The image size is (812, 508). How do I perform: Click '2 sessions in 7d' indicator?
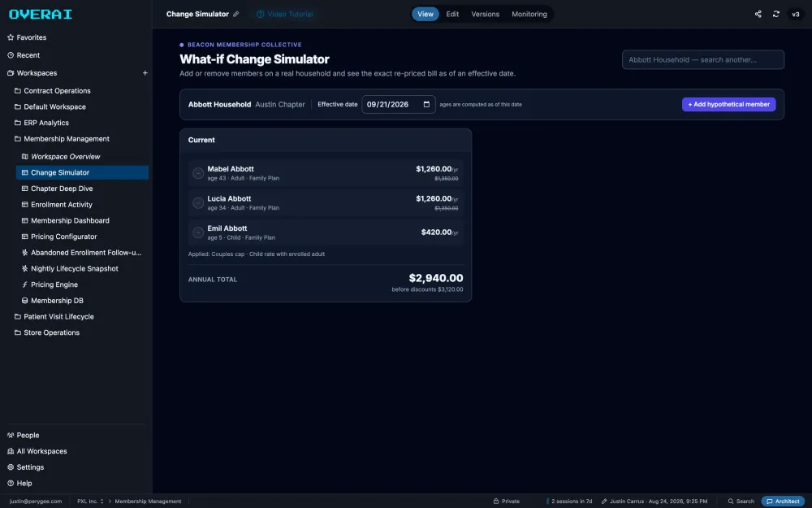click(570, 501)
